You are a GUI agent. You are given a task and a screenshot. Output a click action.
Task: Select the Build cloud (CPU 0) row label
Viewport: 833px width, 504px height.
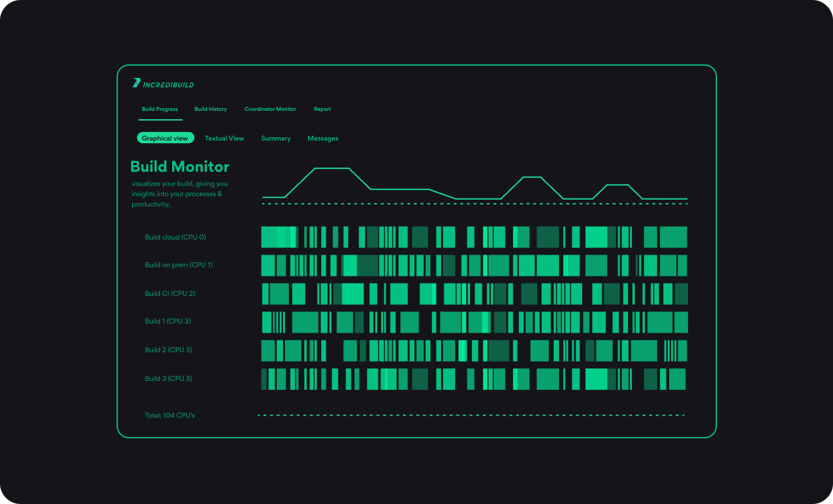point(175,237)
